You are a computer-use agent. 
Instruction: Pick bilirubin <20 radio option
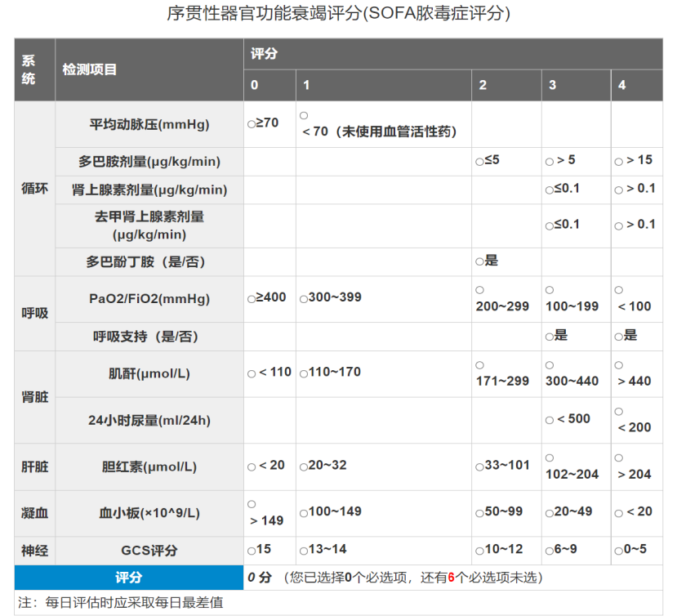[252, 467]
